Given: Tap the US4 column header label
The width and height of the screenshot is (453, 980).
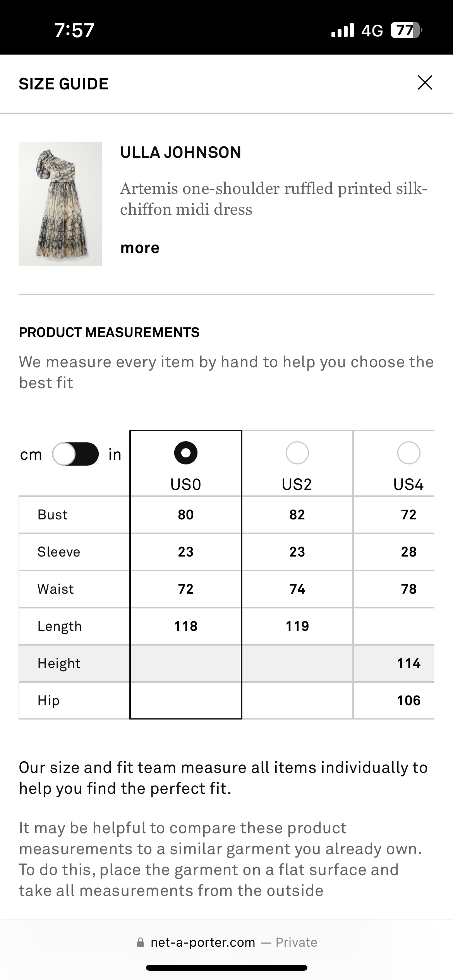Looking at the screenshot, I should click(408, 484).
